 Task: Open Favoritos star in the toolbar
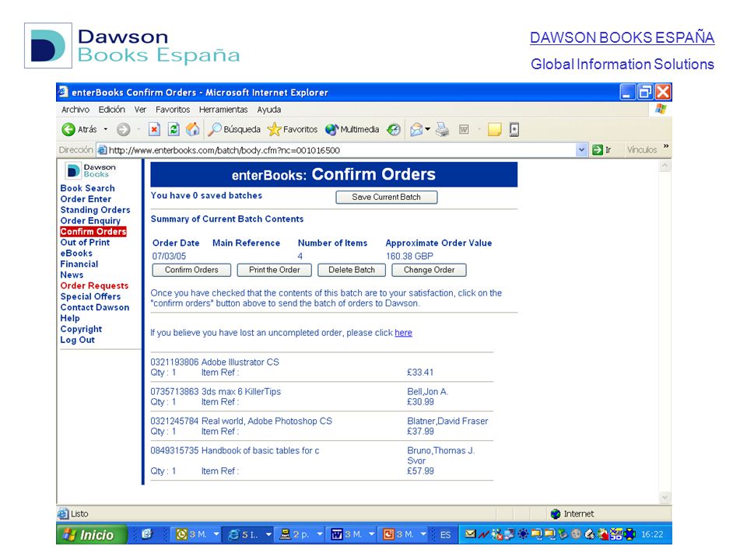coord(293,129)
